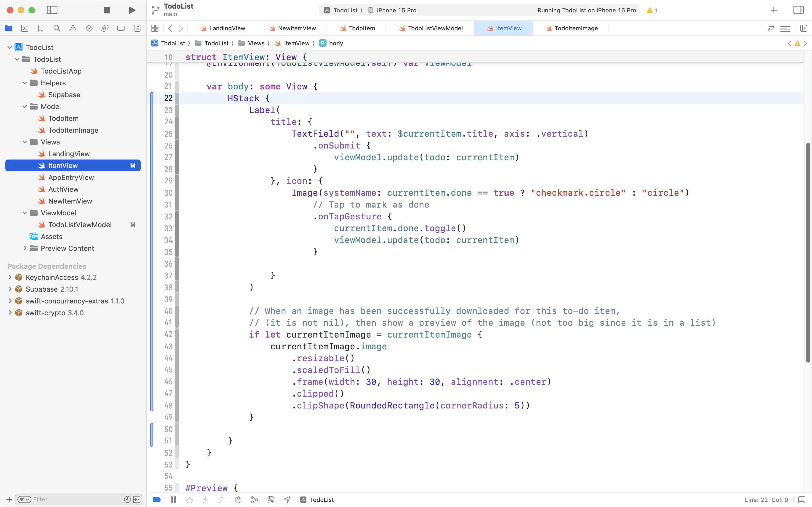Collapse the Views folder
Image resolution: width=812 pixels, height=507 pixels.
click(x=24, y=142)
